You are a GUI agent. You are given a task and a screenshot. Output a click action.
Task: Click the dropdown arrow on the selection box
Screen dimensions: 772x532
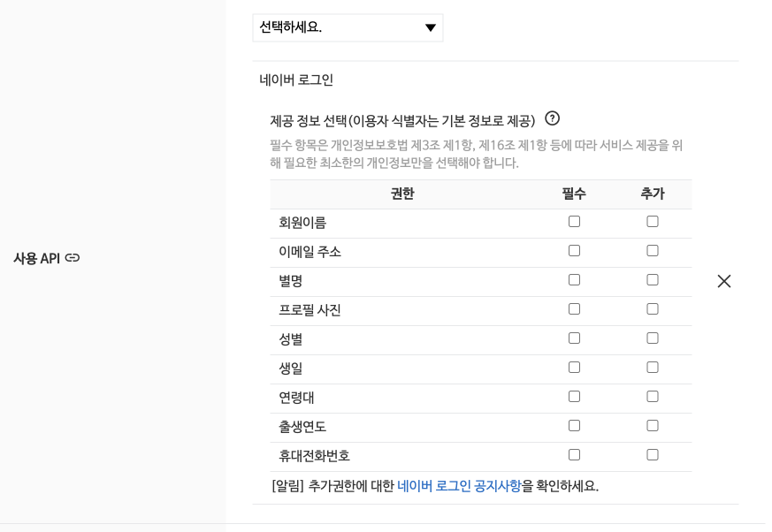(x=431, y=27)
